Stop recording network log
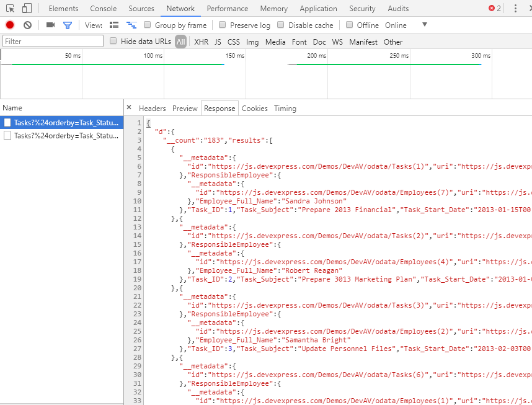Image resolution: width=532 pixels, height=405 pixels. pos(10,25)
